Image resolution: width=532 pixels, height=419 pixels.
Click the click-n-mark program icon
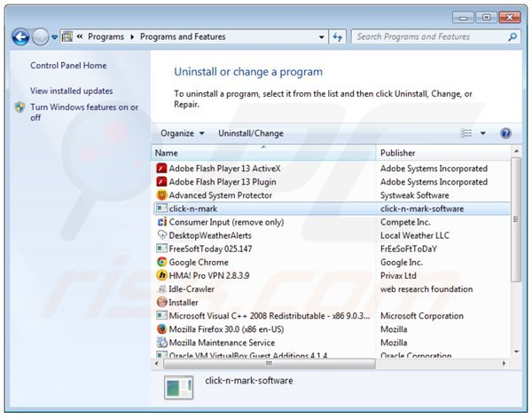click(161, 209)
